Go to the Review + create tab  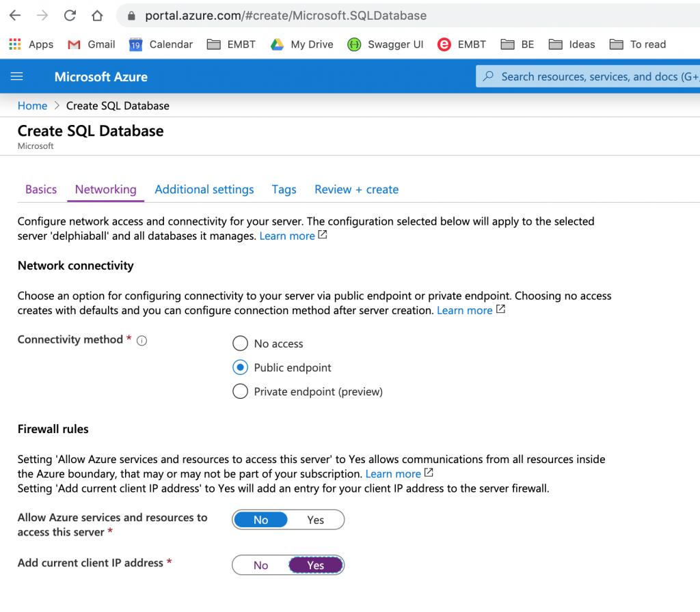[356, 190]
